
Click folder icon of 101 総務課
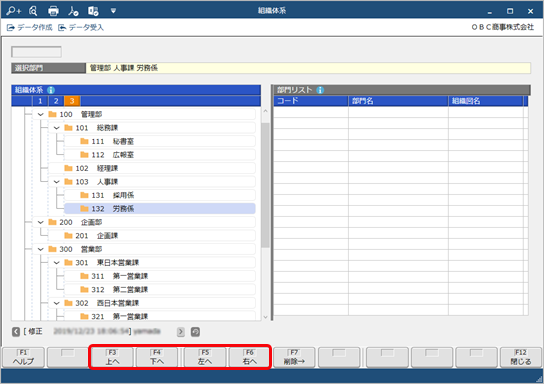(x=68, y=128)
